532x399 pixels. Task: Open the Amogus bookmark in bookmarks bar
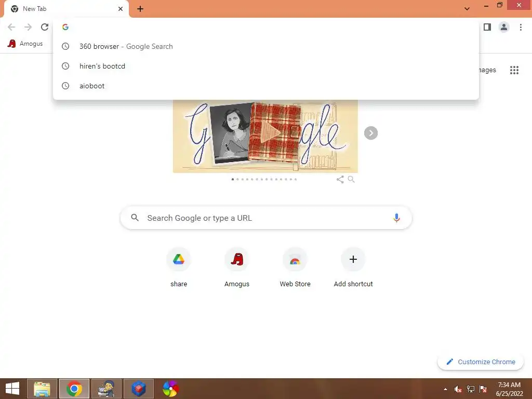pyautogui.click(x=25, y=44)
